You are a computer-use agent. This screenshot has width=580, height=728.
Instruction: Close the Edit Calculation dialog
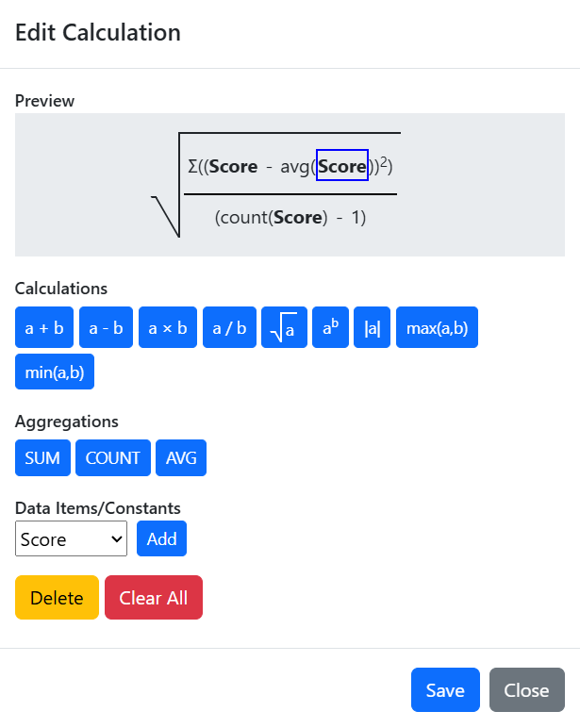point(527,690)
